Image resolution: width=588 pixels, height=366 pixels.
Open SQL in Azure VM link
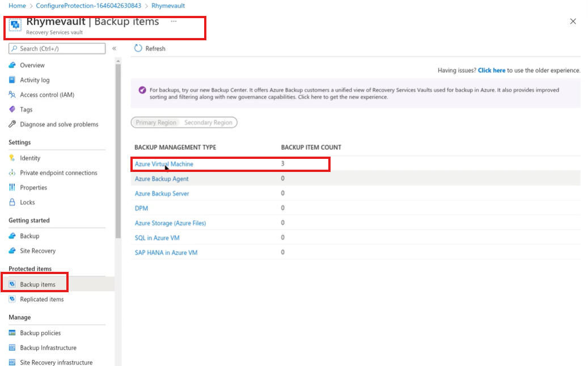point(157,238)
